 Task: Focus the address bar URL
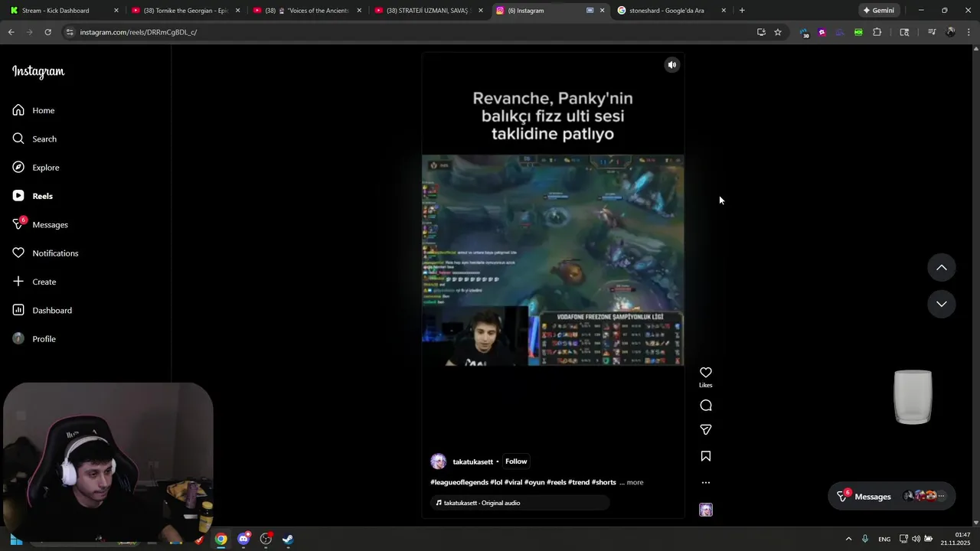click(139, 32)
